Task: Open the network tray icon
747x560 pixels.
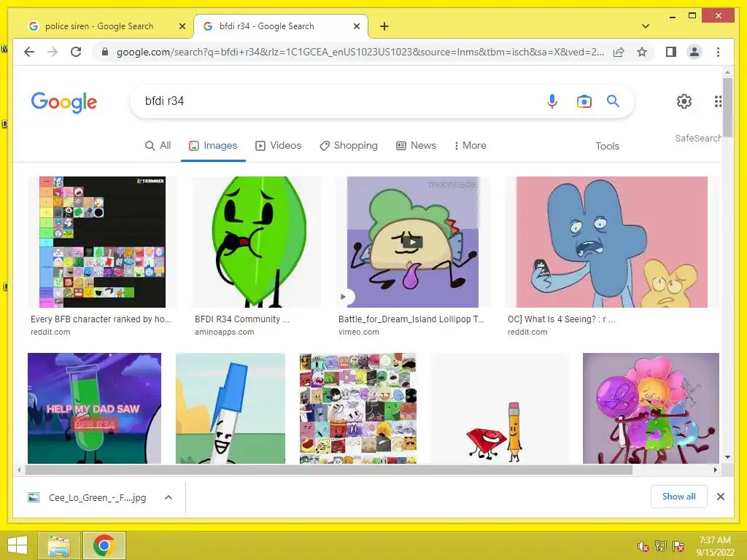Action: [x=661, y=546]
